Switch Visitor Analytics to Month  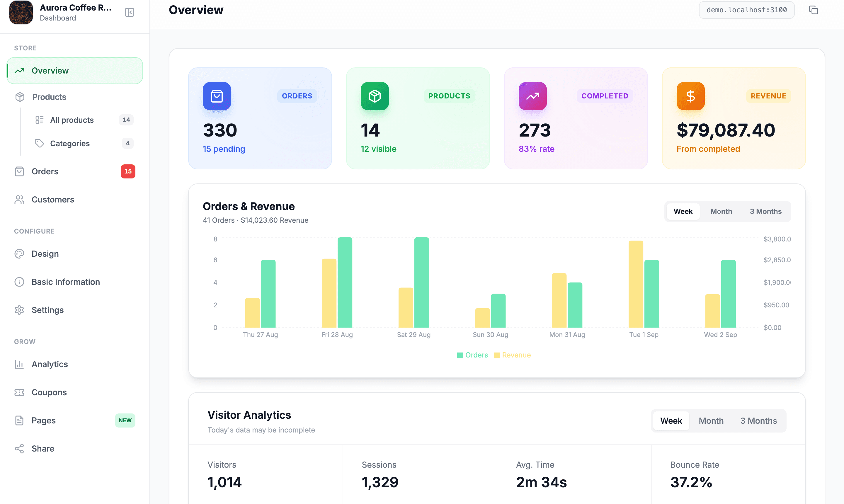711,421
